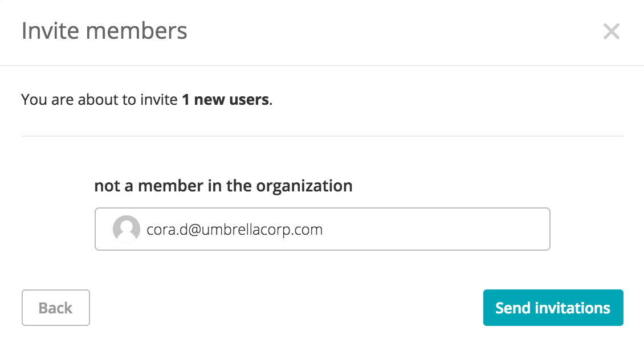Click inside the invitee entry box
The width and height of the screenshot is (644, 343).
[323, 229]
